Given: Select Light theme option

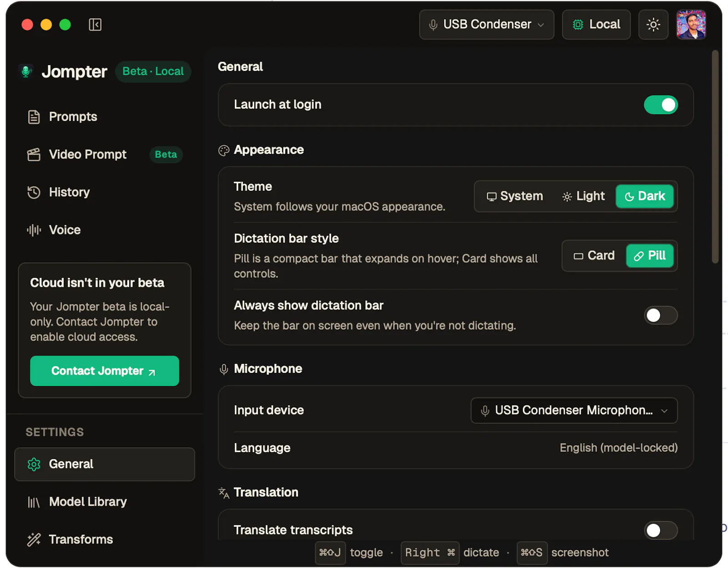Looking at the screenshot, I should (x=584, y=196).
